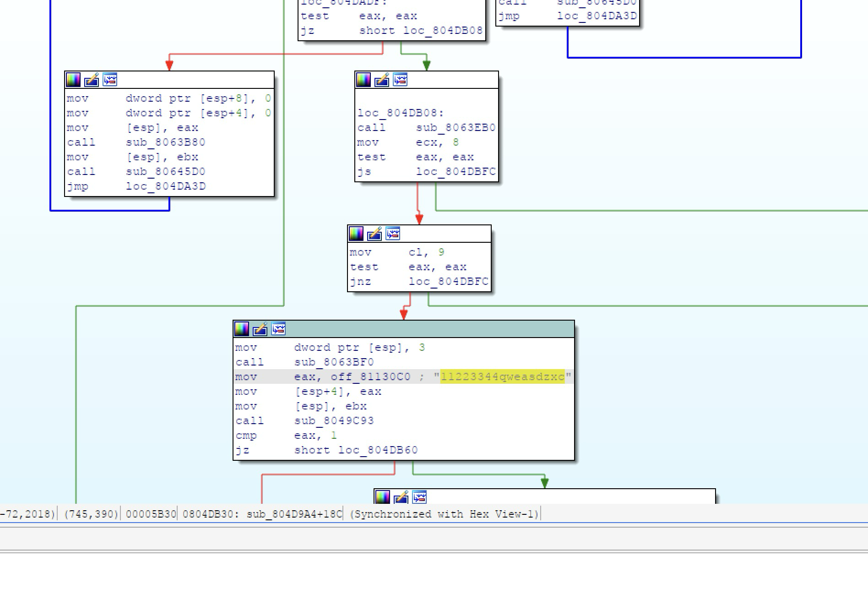868x611 pixels.
Task: Click group-nodes icon in loc_804DB08 block
Action: point(400,80)
